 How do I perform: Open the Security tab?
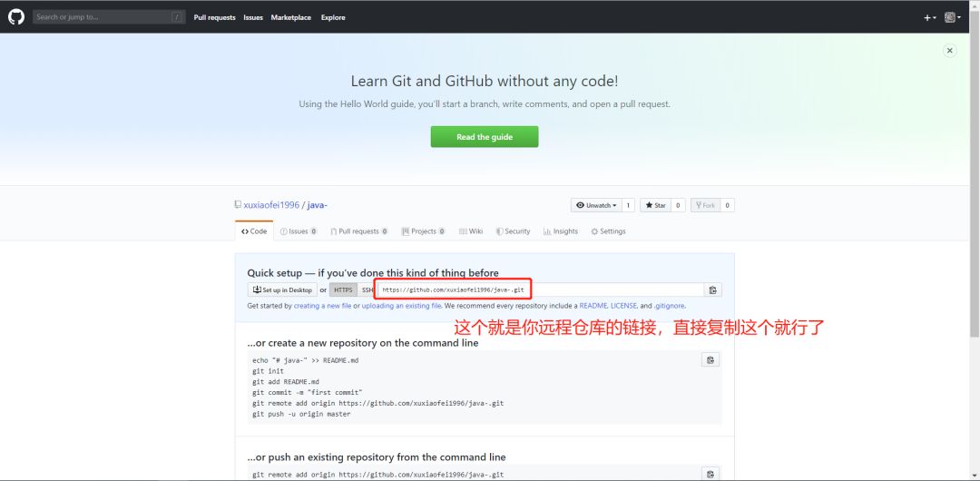(513, 231)
